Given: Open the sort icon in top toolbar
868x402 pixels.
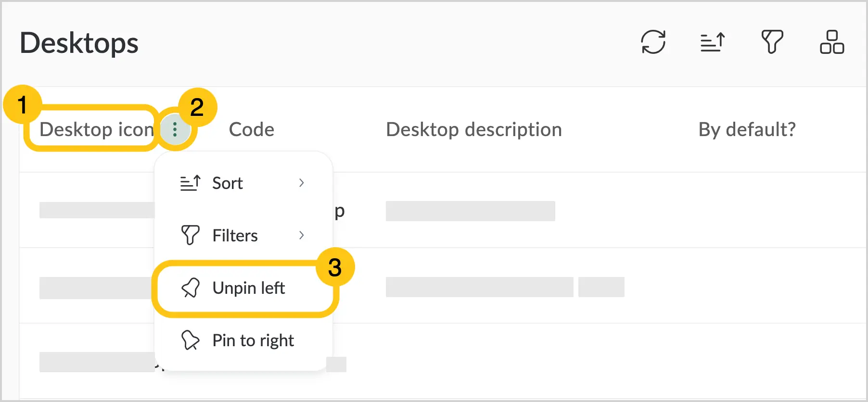Looking at the screenshot, I should click(x=713, y=42).
